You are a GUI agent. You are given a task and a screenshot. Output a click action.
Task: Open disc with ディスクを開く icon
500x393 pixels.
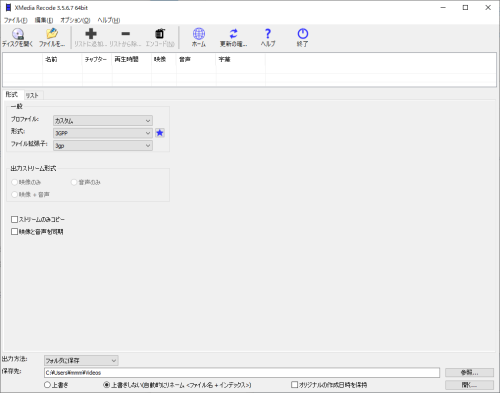pyautogui.click(x=18, y=37)
